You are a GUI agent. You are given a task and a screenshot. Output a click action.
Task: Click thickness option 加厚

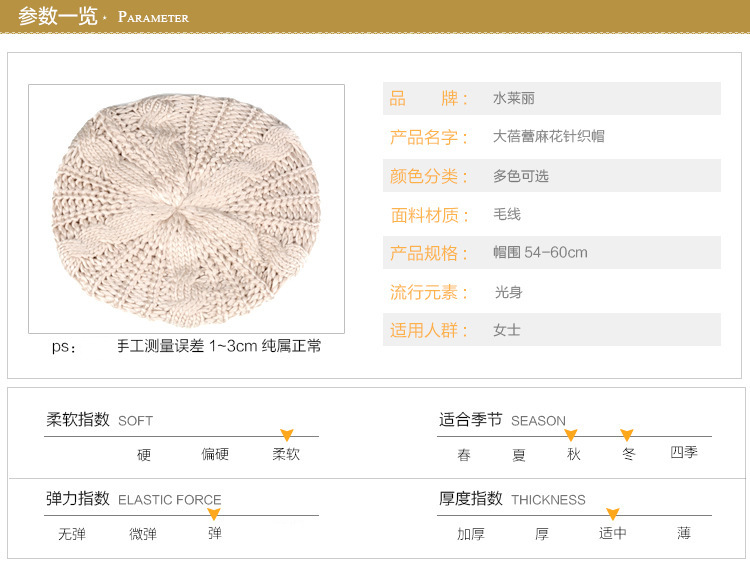click(471, 534)
